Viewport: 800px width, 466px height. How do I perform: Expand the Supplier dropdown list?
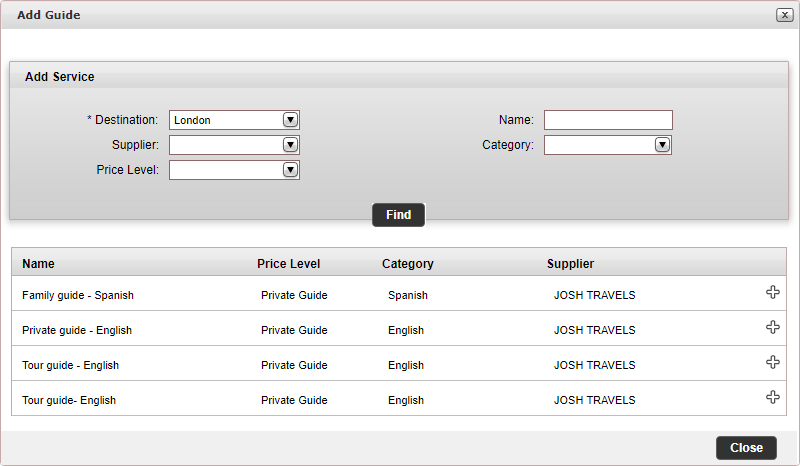pos(290,145)
